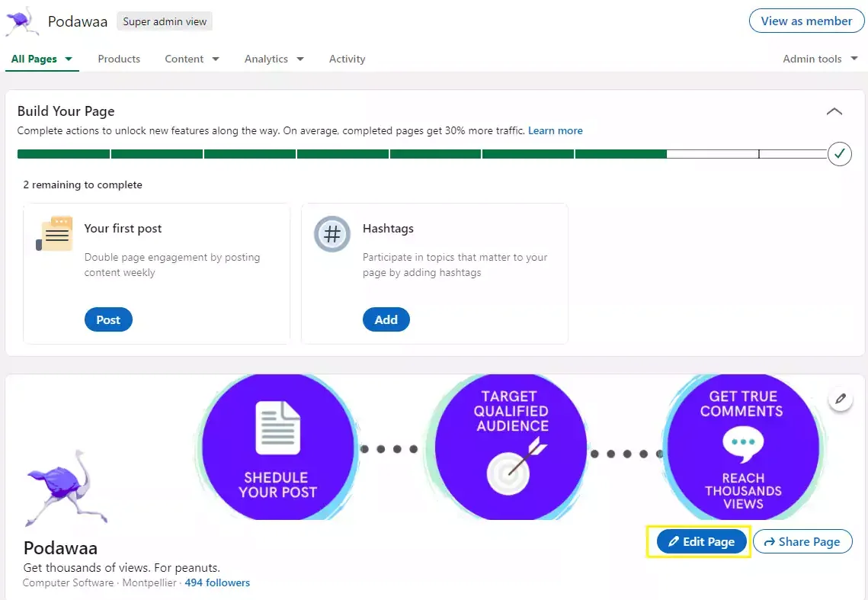Open the Activity tab
Image resolution: width=868 pixels, height=600 pixels.
[x=347, y=59]
